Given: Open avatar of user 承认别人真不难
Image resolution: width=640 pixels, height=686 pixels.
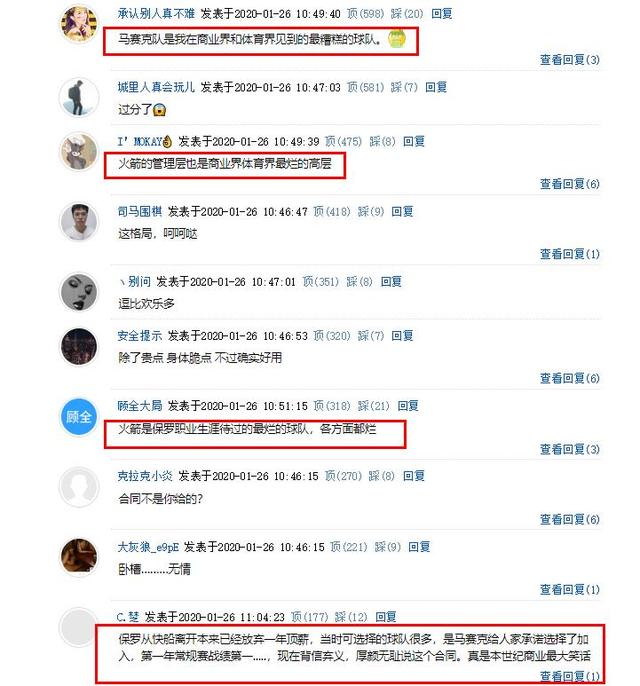Looking at the screenshot, I should pos(79,23).
